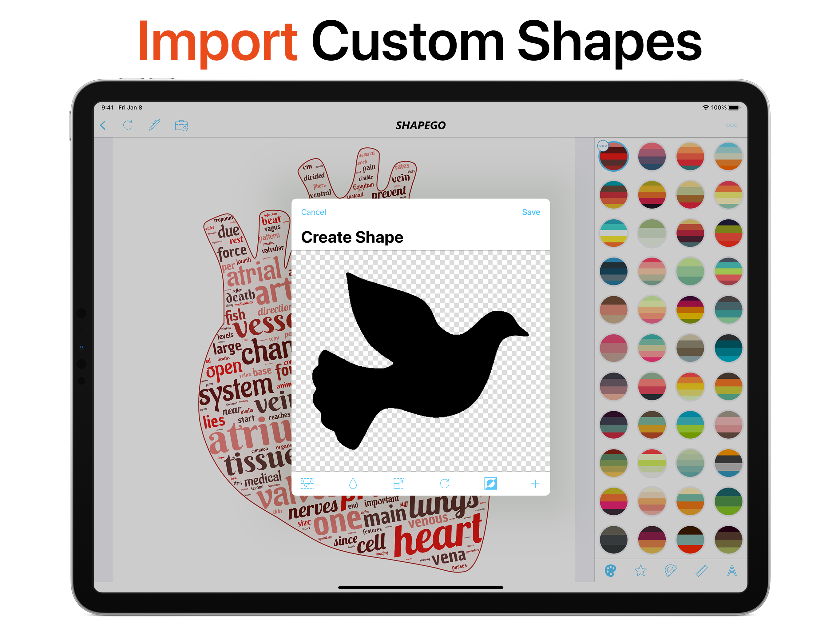The height and width of the screenshot is (630, 840).
Task: Select the water drop blur icon
Action: click(353, 483)
